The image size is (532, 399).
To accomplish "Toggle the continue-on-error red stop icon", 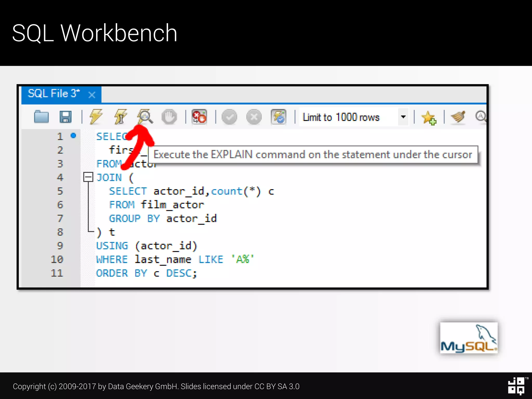I will [x=199, y=117].
